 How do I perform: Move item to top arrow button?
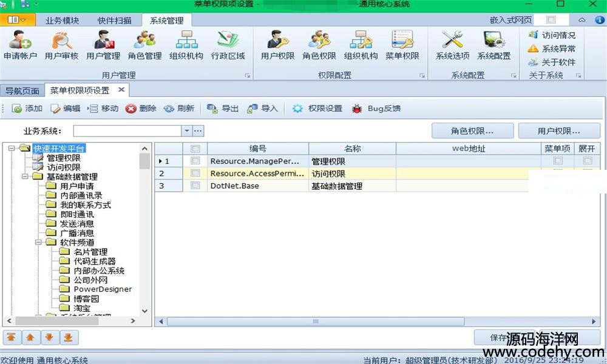click(12, 338)
